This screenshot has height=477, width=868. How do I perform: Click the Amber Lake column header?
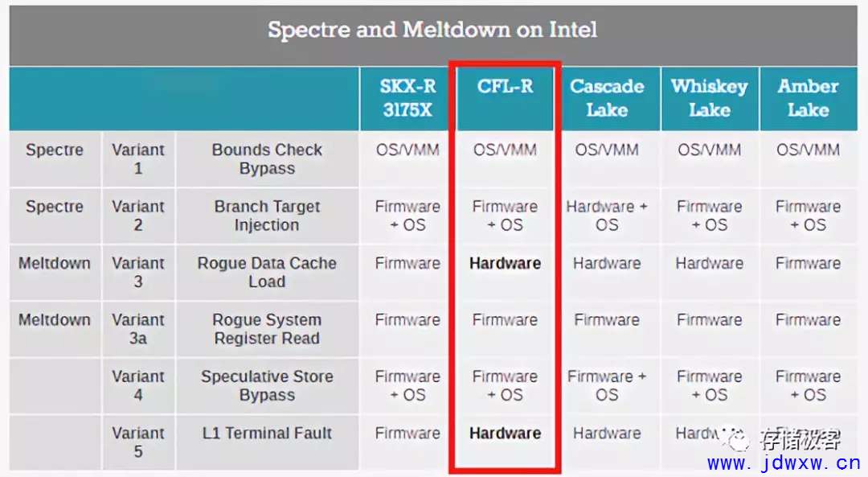[809, 98]
